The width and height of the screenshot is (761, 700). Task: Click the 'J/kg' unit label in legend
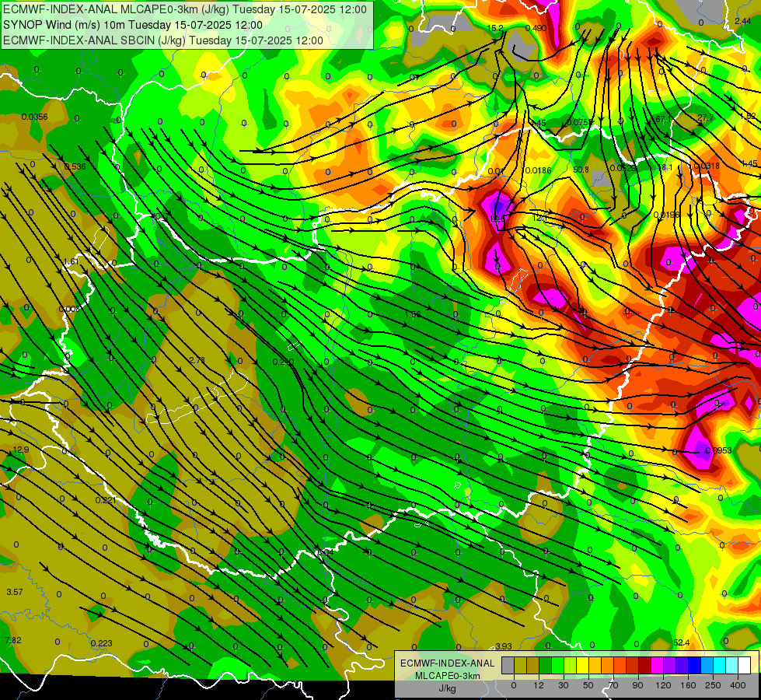click(448, 688)
